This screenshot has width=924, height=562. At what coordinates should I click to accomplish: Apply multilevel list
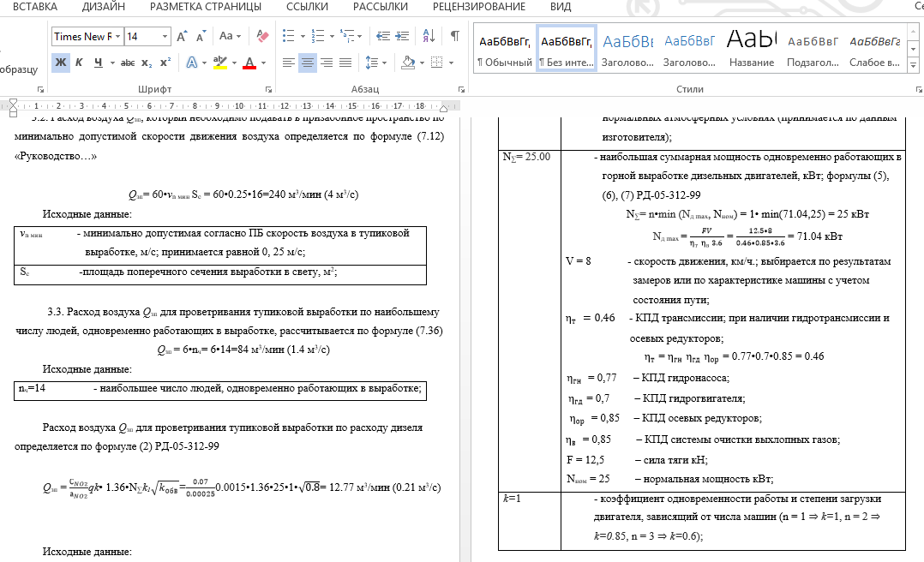(347, 37)
